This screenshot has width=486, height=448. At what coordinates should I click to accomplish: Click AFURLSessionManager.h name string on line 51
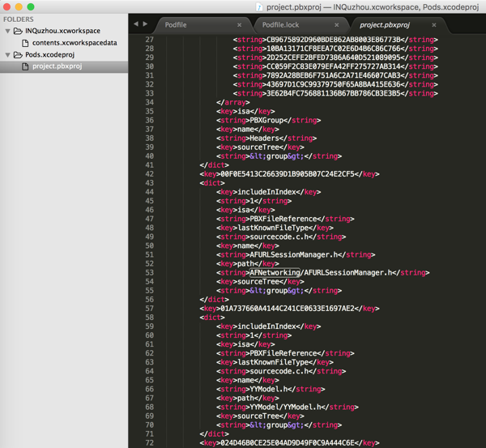(294, 255)
